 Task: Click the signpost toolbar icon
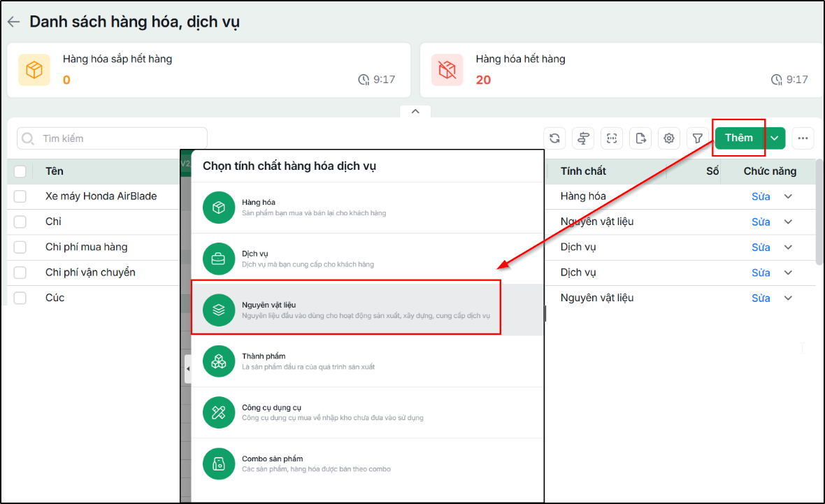pyautogui.click(x=583, y=138)
